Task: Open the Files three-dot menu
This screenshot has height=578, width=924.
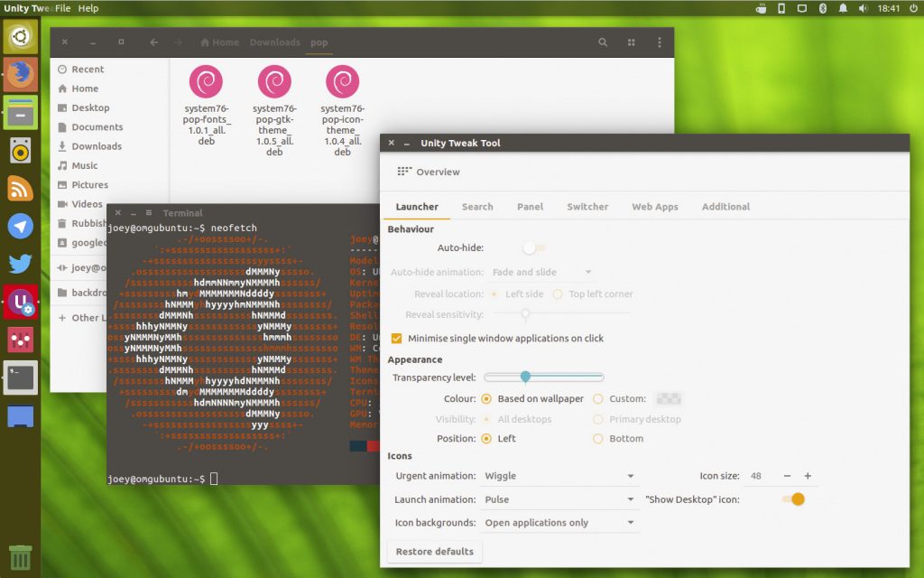Action: point(660,42)
